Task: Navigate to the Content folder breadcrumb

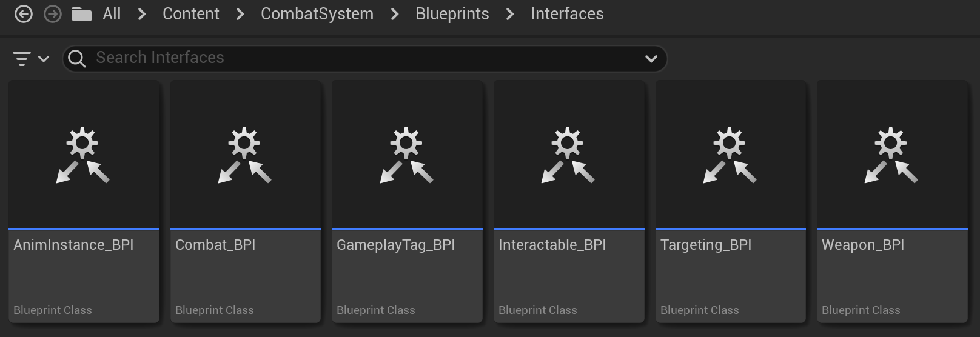Action: (190, 14)
